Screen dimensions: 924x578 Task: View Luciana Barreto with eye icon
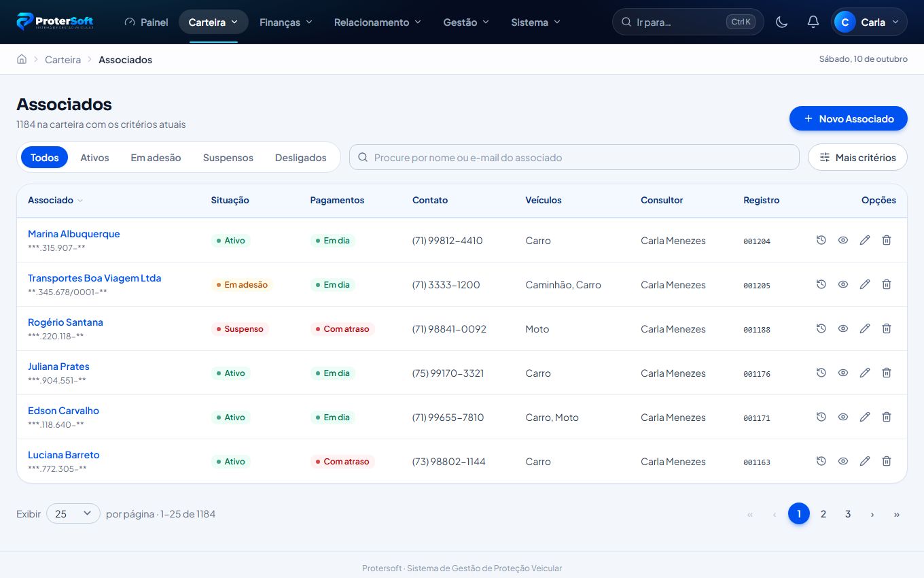point(843,461)
